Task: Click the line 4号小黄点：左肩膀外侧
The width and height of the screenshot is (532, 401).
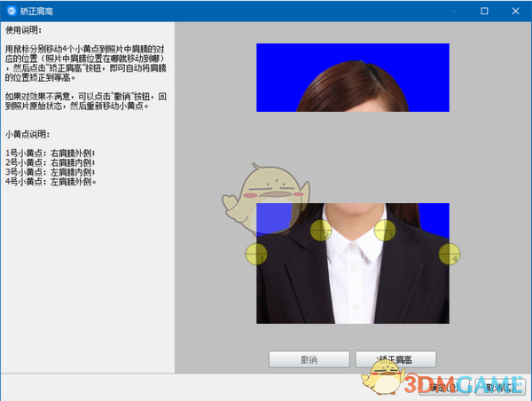Action: pyautogui.click(x=51, y=182)
